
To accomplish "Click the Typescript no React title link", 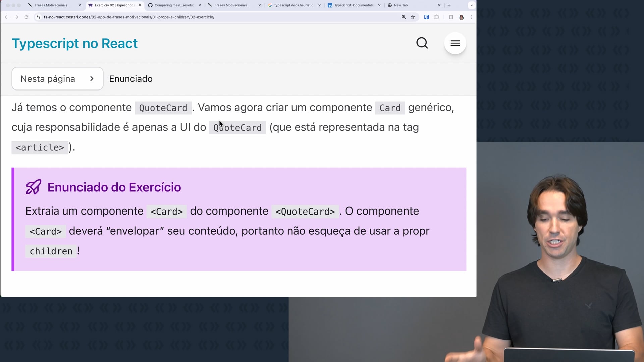I will [x=74, y=43].
